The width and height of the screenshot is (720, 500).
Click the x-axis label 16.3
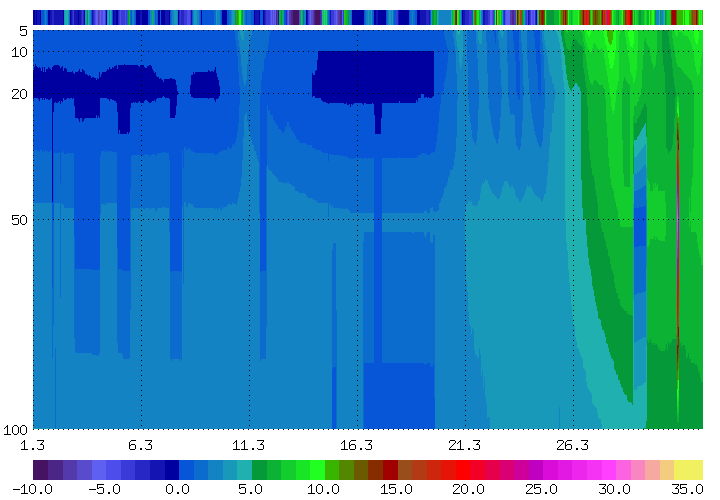[x=356, y=445]
